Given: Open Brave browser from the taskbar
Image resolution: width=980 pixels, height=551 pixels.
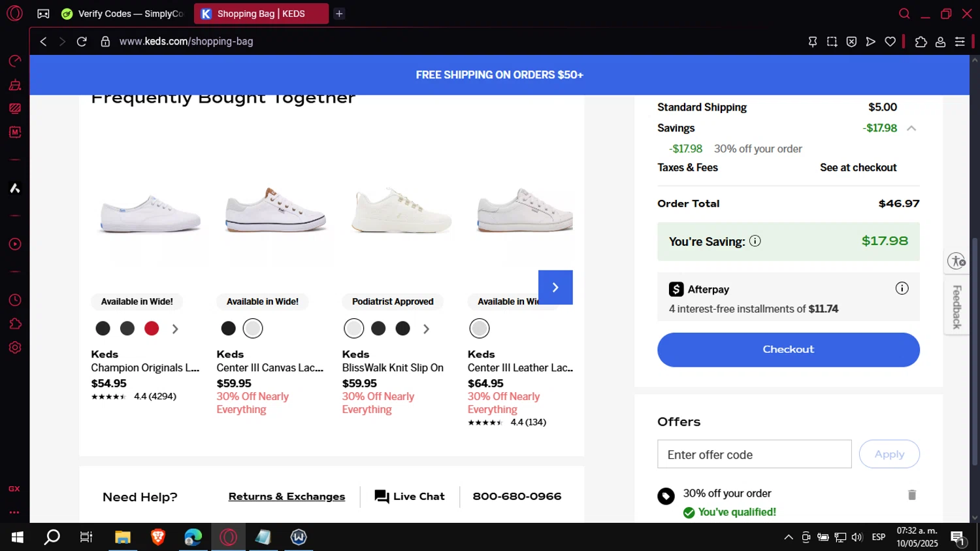Looking at the screenshot, I should click(157, 537).
